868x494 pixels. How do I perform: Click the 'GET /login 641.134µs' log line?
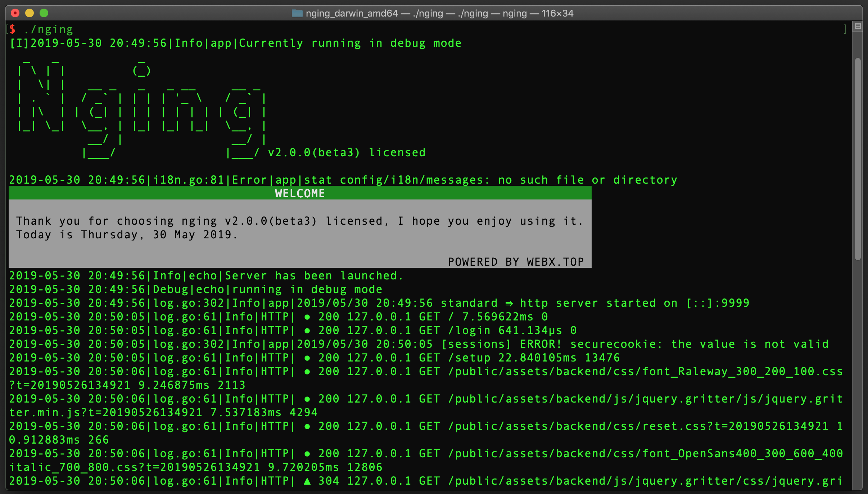pyautogui.click(x=293, y=330)
